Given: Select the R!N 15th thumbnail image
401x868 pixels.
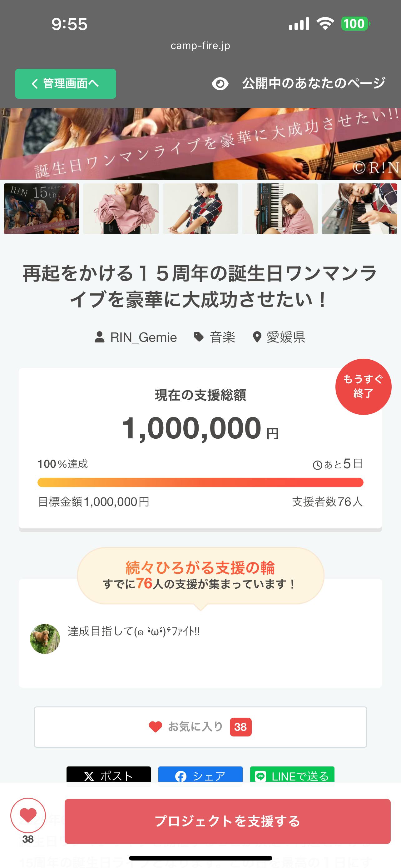Looking at the screenshot, I should point(42,209).
